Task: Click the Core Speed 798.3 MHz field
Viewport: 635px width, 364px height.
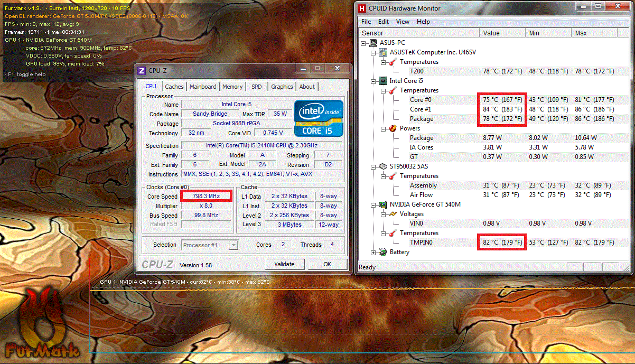Action: (207, 196)
